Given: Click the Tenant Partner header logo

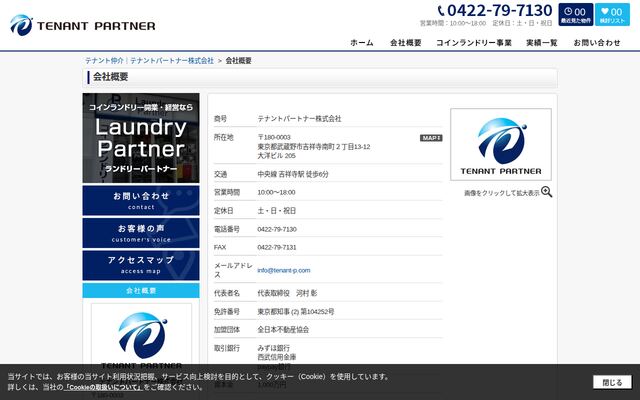Looking at the screenshot, I should coord(82,25).
